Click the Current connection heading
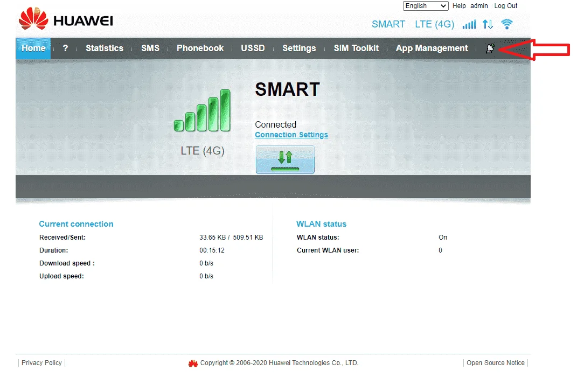The width and height of the screenshot is (577, 392). click(76, 224)
